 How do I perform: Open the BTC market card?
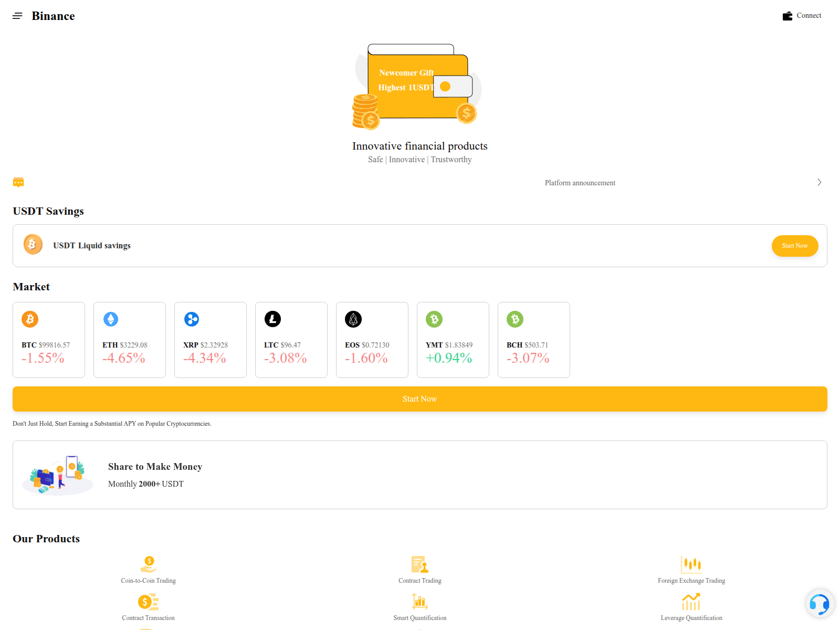49,340
